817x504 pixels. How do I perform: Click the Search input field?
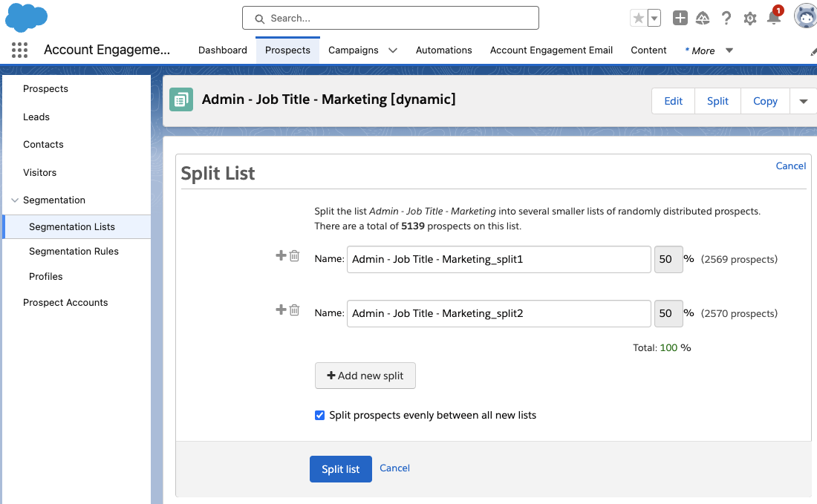click(390, 19)
